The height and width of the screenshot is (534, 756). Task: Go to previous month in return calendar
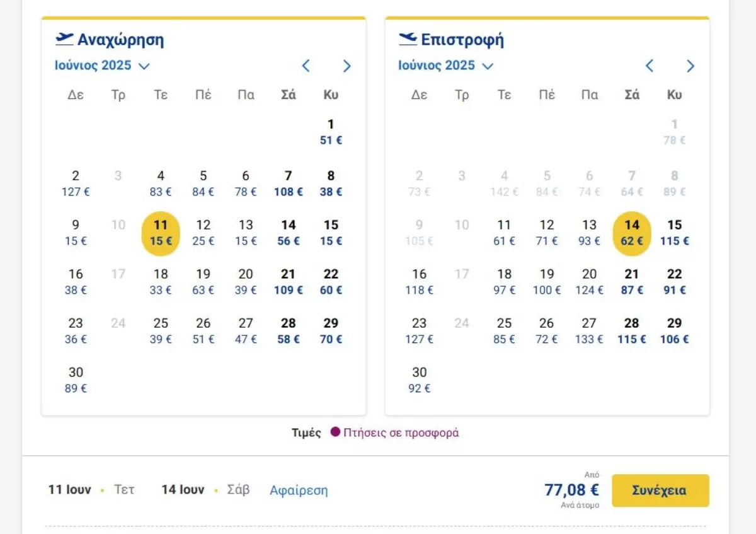click(x=650, y=66)
